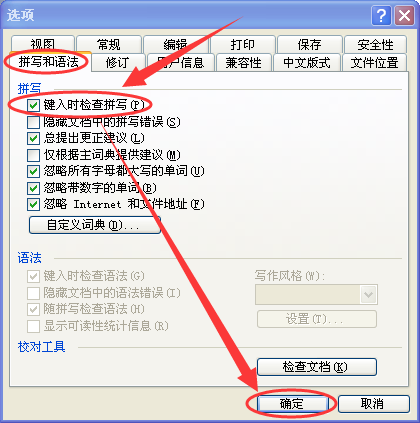Click the 取消 button
Image resolution: width=420 pixels, height=423 pixels.
point(373,404)
